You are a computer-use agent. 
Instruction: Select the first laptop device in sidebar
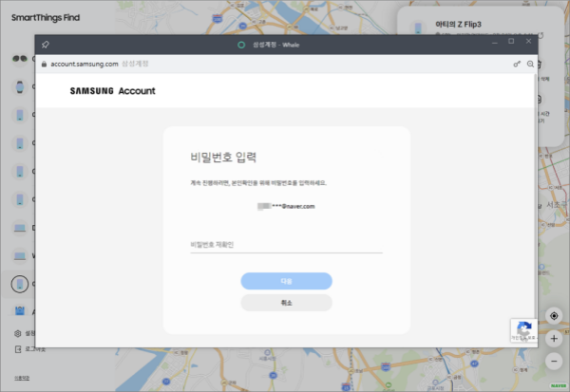coord(20,228)
